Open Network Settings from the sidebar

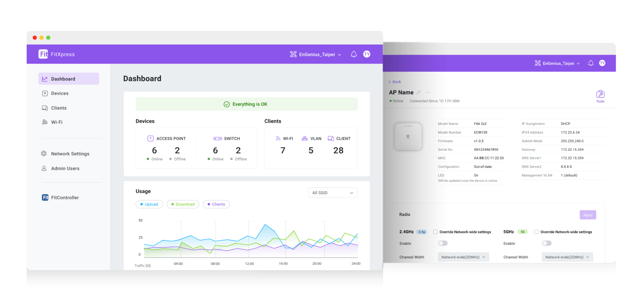70,154
